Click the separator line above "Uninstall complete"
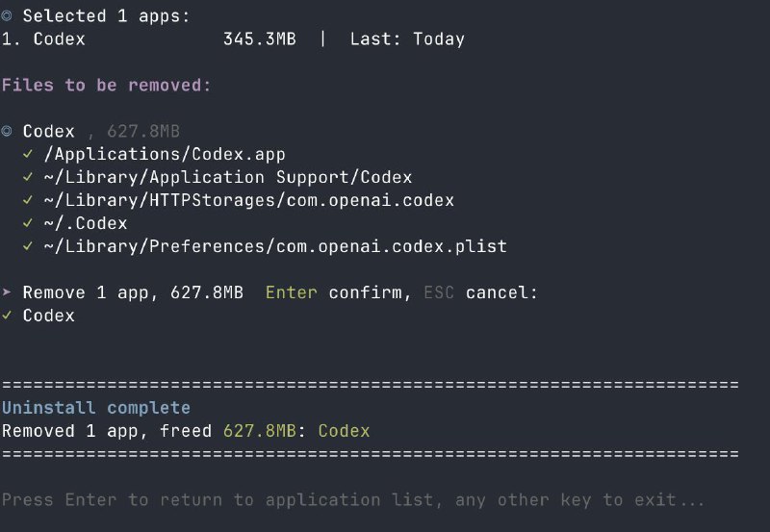770x532 pixels. tap(370, 385)
